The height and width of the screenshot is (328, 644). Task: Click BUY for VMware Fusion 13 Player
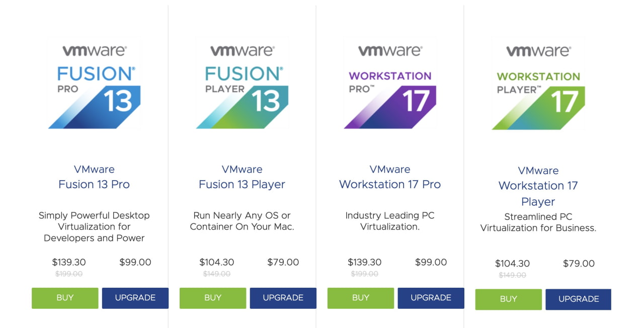pos(212,298)
